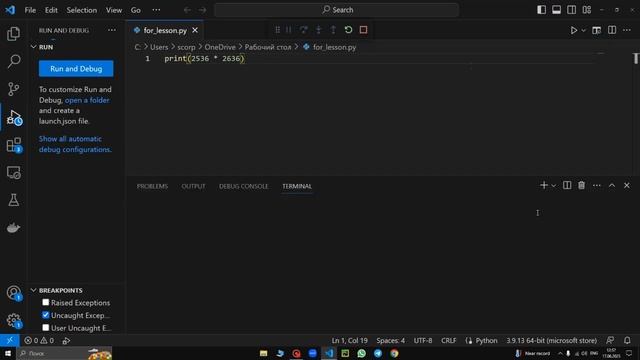
Task: Open new terminal launch profile dropdown
Action: [x=553, y=186]
